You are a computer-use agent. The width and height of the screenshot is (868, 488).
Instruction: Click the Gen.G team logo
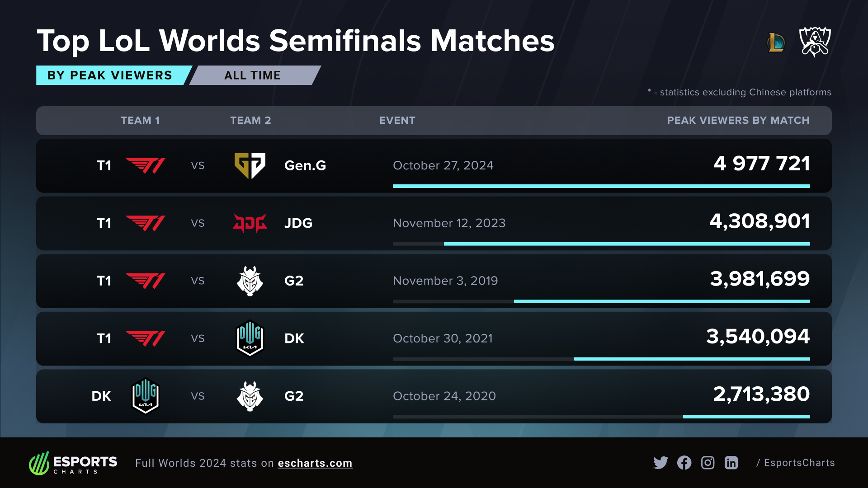pos(250,165)
